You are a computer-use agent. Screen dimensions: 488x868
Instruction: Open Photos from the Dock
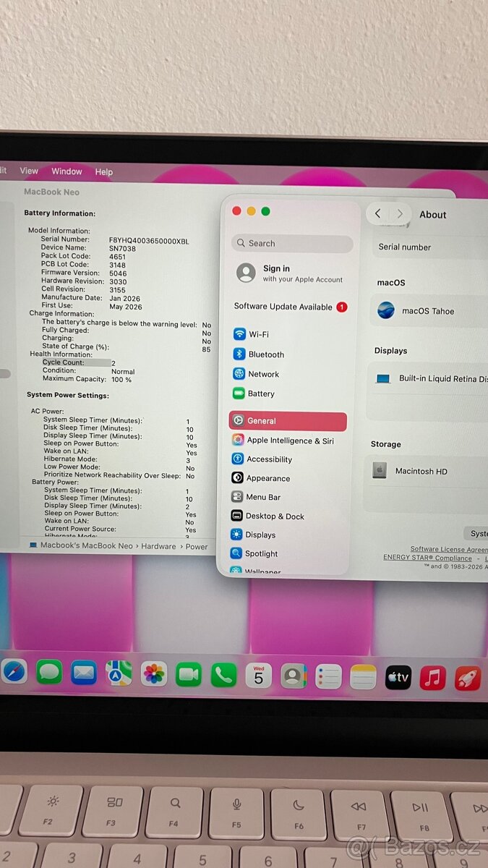point(154,674)
